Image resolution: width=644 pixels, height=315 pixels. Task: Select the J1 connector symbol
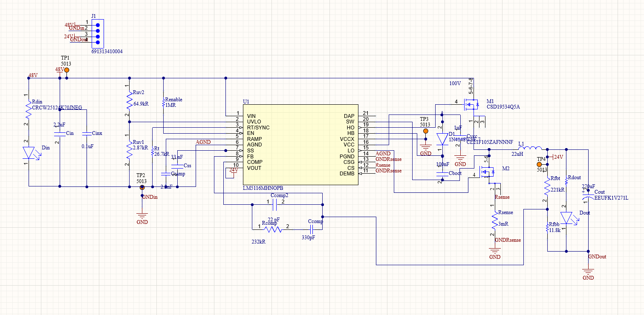click(x=98, y=33)
